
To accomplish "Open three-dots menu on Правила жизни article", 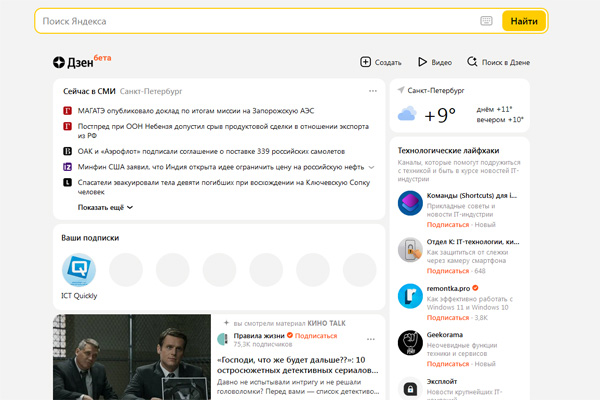I will (x=370, y=339).
